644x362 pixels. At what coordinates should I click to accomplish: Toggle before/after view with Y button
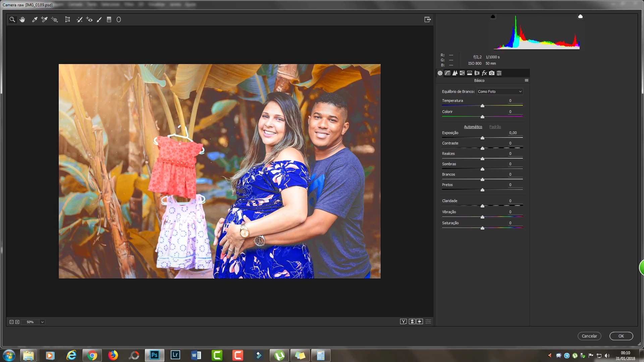404,321
